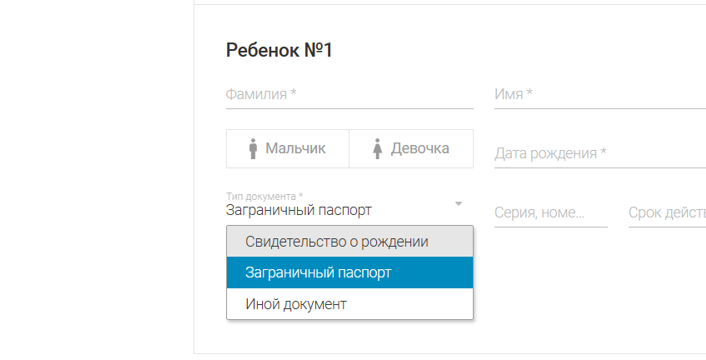Select Иной документ in the dropdown list
This screenshot has width=706, height=360.
(350, 304)
